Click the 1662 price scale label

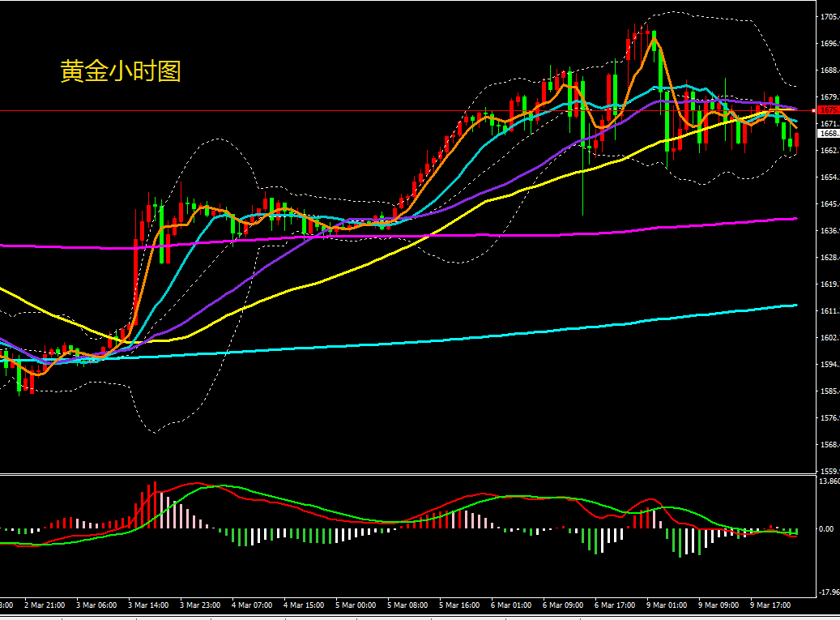(x=829, y=151)
